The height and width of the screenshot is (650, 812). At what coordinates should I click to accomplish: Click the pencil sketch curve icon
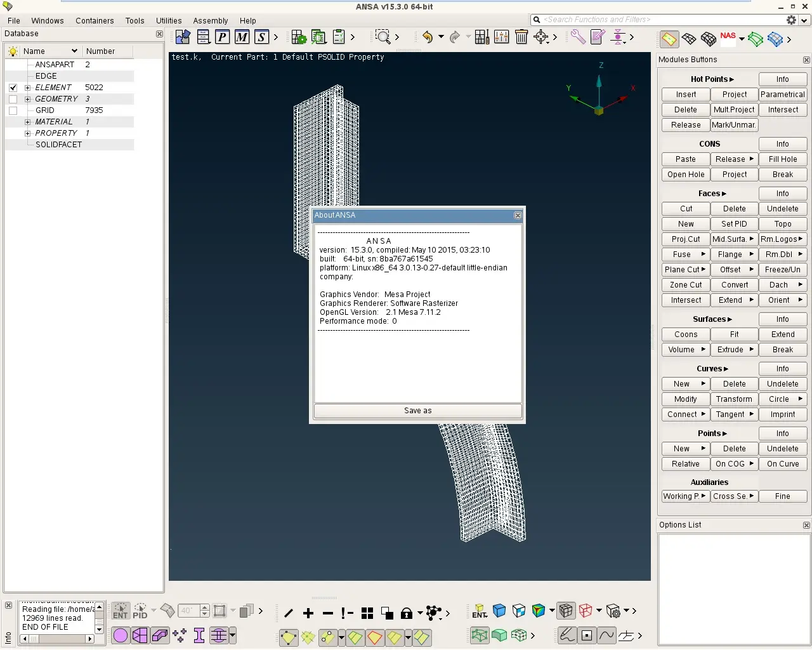(x=567, y=635)
